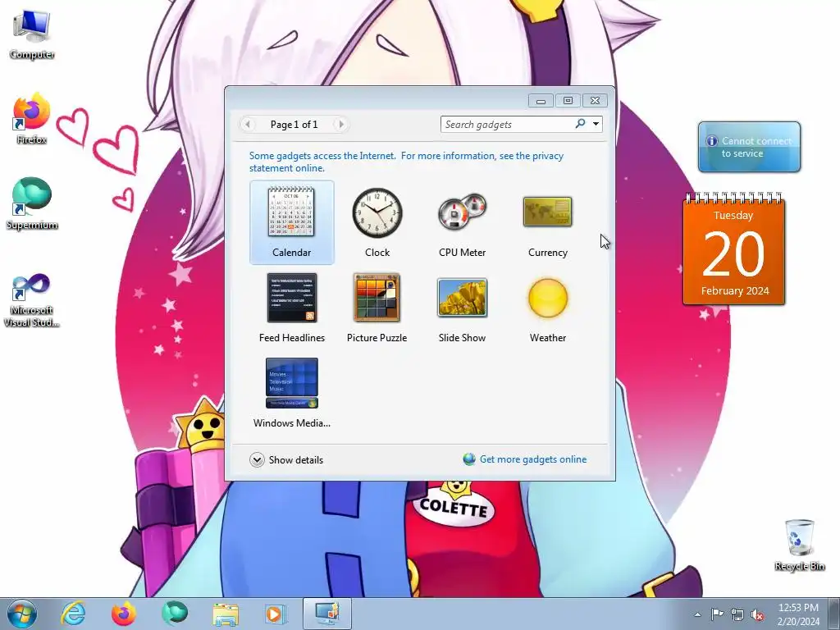Open the Computer desktop icon
This screenshot has height=630, width=840.
(32, 34)
